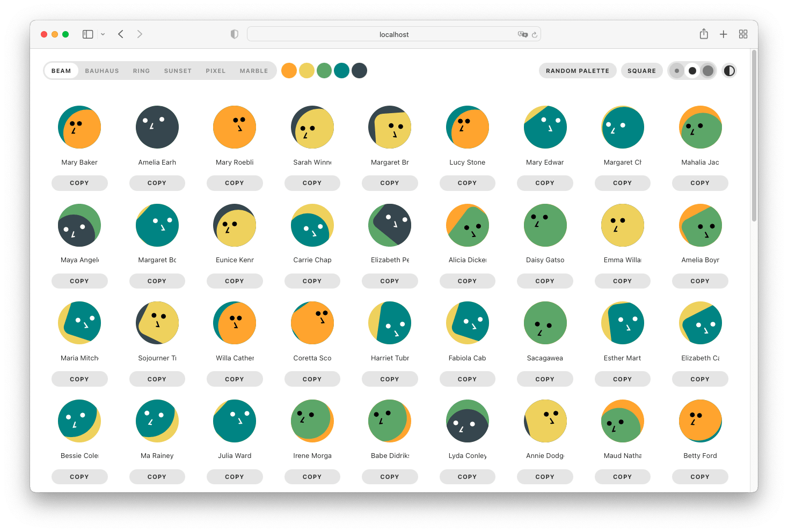This screenshot has width=788, height=532.
Task: Click the Mary Roebli avatar
Action: coord(235,127)
